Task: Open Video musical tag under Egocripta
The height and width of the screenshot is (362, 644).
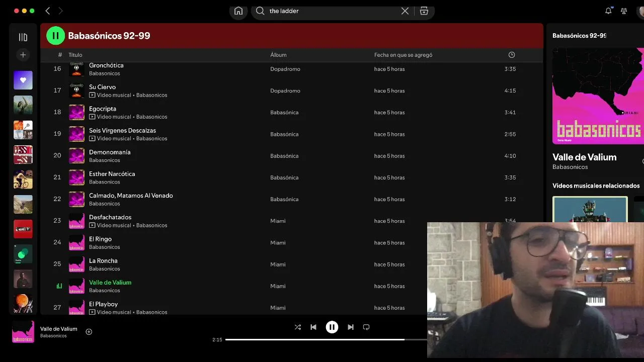Action: 110,117
